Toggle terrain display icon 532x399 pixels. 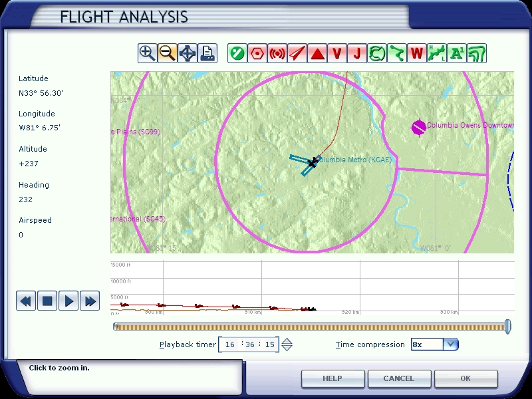click(x=477, y=53)
